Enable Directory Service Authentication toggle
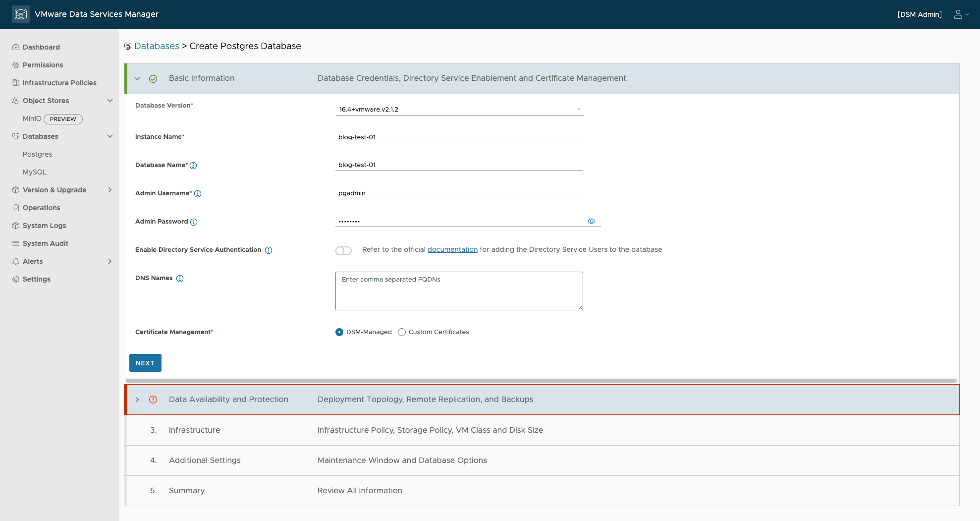Screen dimensions: 980x521 point(343,251)
